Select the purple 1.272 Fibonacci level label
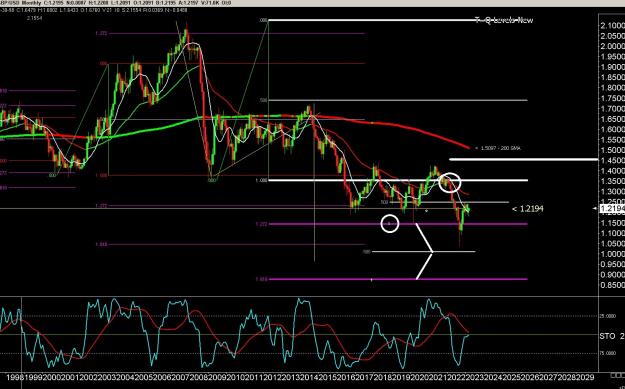 261,224
